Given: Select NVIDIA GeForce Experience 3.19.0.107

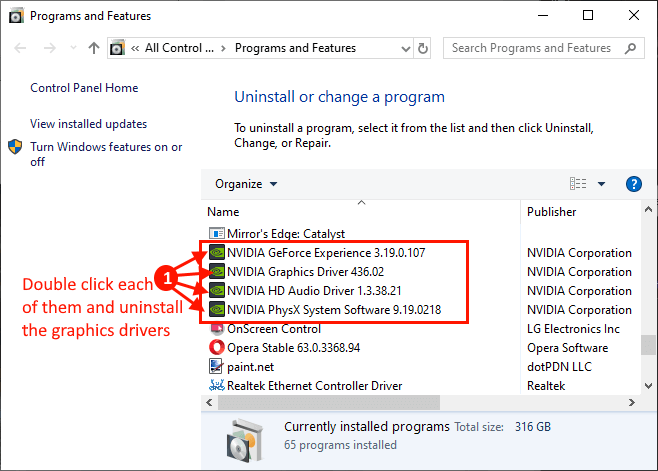Looking at the screenshot, I should 326,253.
